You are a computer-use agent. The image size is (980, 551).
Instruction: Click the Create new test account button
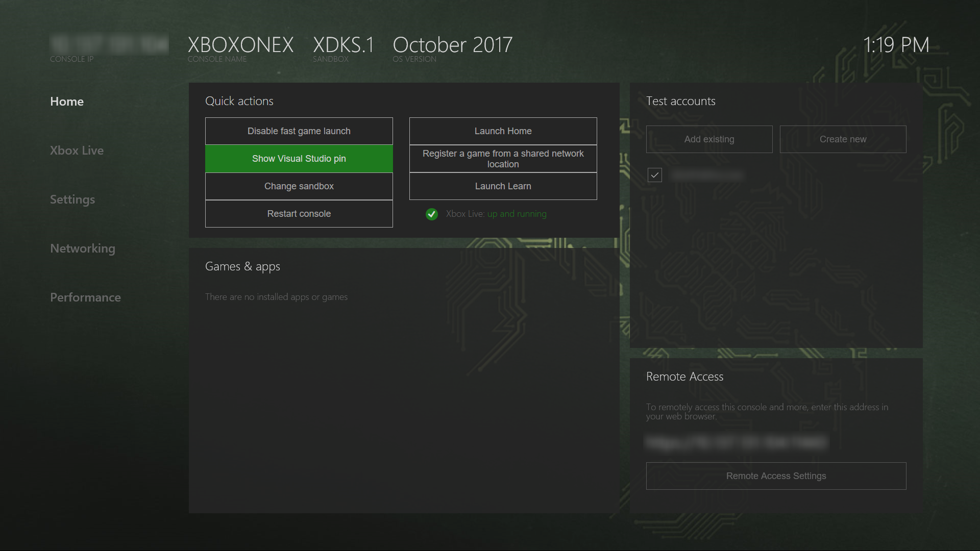click(843, 139)
